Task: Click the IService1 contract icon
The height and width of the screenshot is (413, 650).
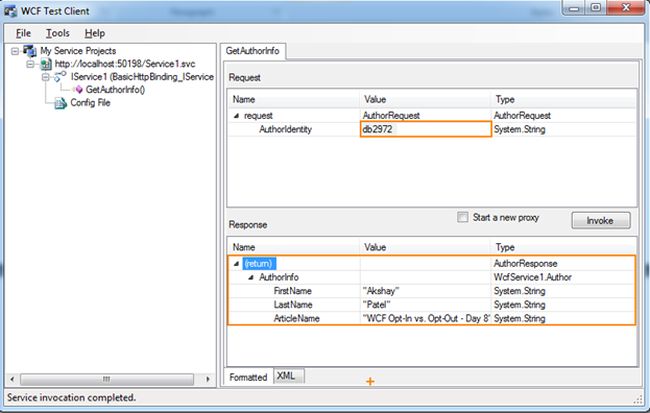Action: click(60, 77)
